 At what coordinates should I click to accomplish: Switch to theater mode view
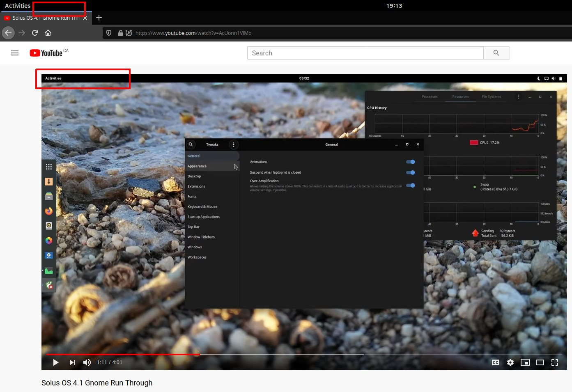click(x=540, y=362)
